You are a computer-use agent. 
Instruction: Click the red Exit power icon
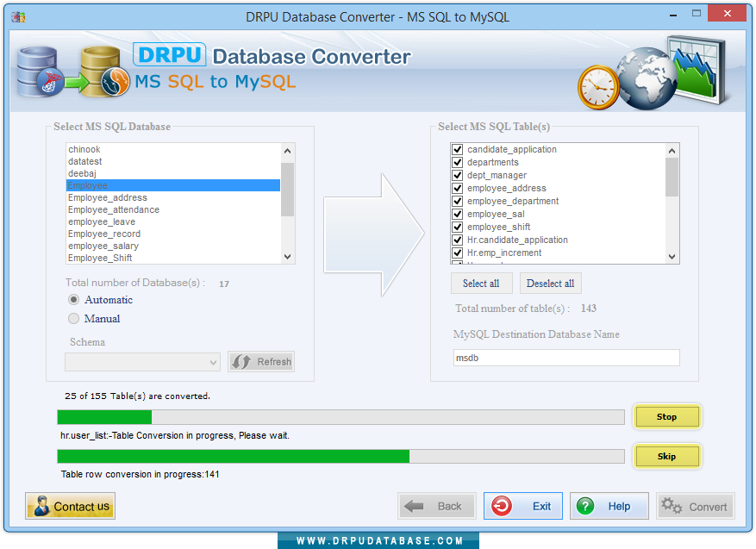coord(502,506)
